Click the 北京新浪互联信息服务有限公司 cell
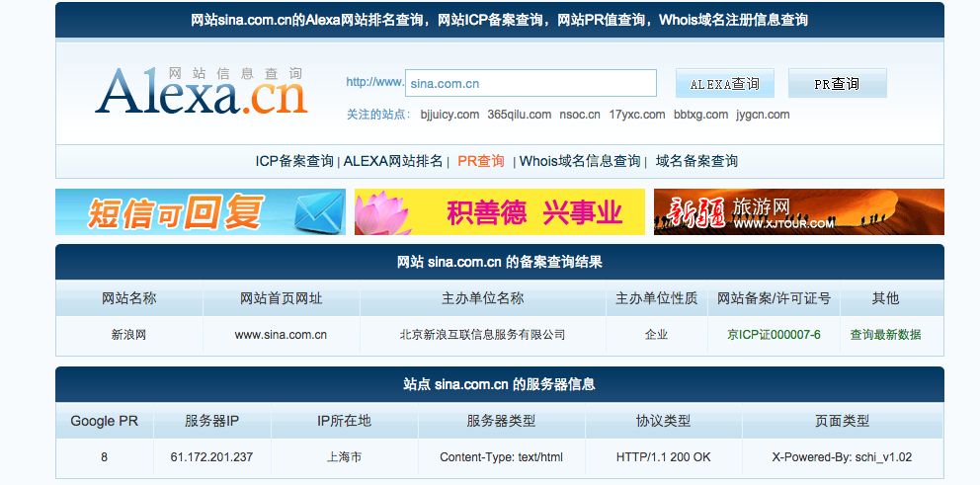Image resolution: width=980 pixels, height=485 pixels. [482, 335]
